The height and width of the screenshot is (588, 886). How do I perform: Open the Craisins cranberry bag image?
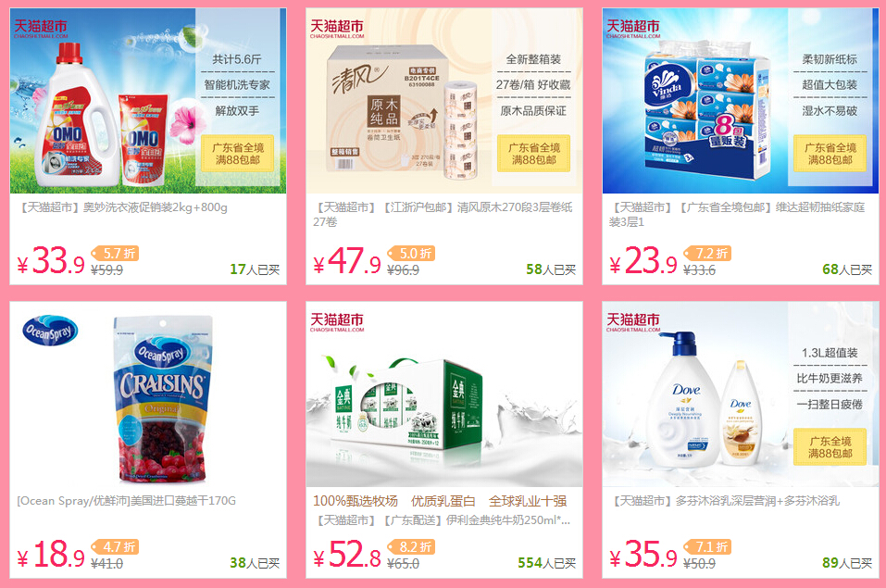pyautogui.click(x=148, y=394)
